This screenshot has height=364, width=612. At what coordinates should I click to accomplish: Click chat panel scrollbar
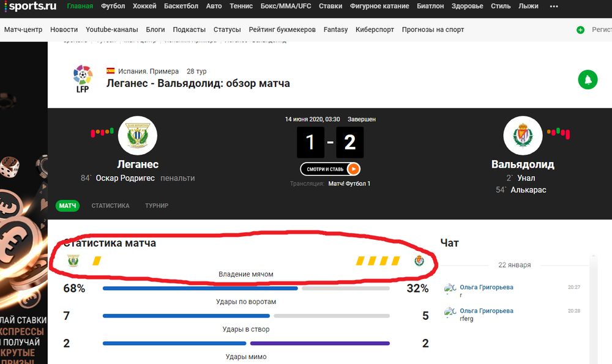[x=593, y=308]
